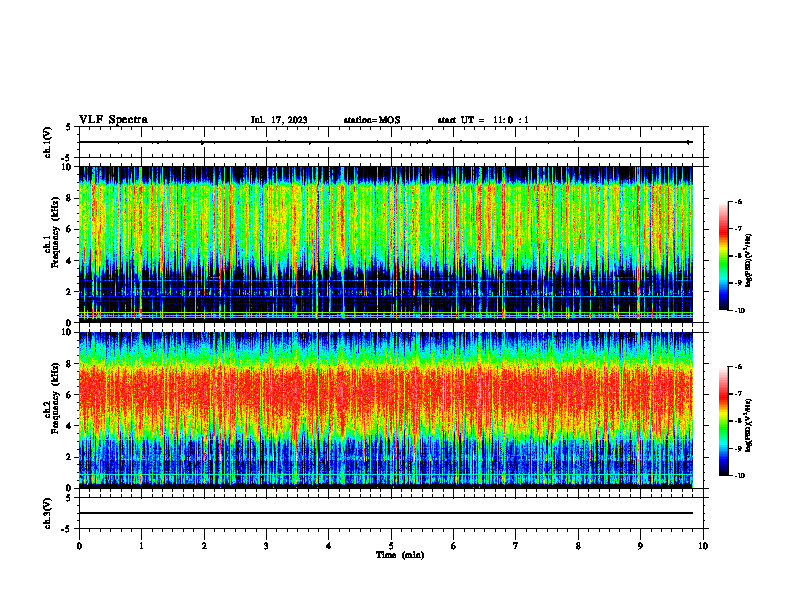Screen dimensions: 792x612
Task: Click the "-10" value on the ch.2 color bar
Action: pos(739,476)
